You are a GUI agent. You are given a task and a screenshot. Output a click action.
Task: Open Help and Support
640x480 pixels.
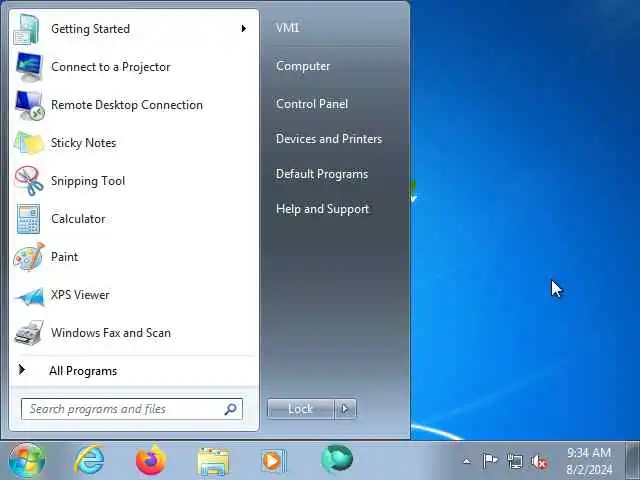point(322,209)
